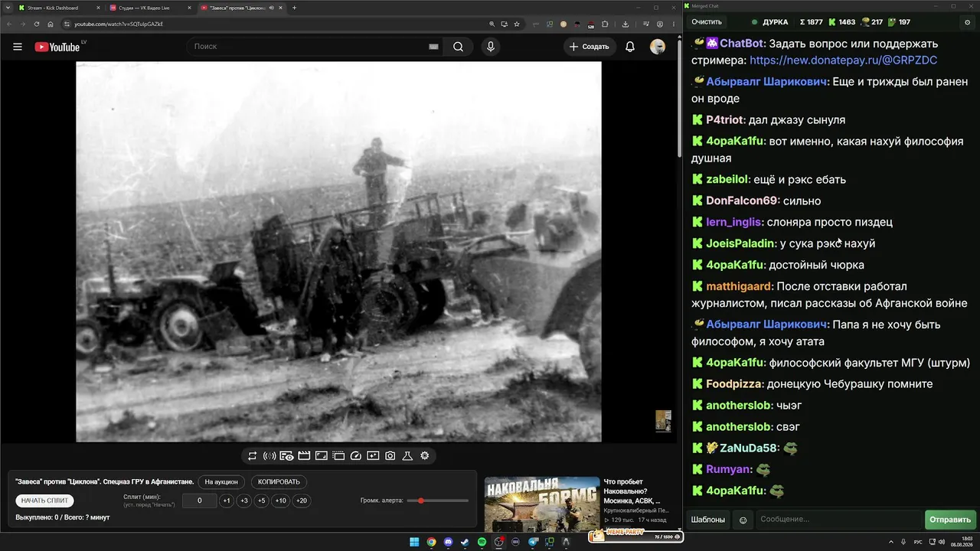Go to YouTube home via logo
980x551 pixels.
pos(58,47)
